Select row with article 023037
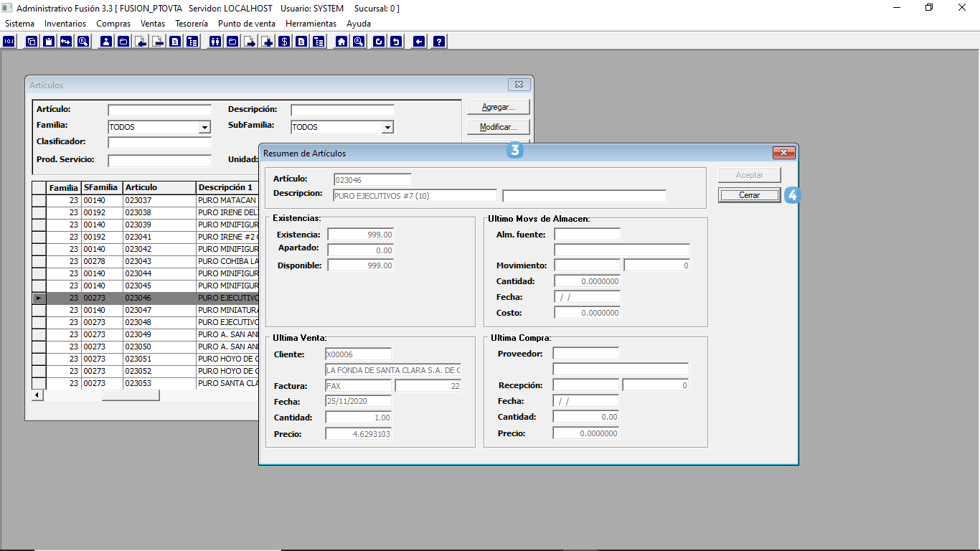980x551 pixels. [x=145, y=200]
